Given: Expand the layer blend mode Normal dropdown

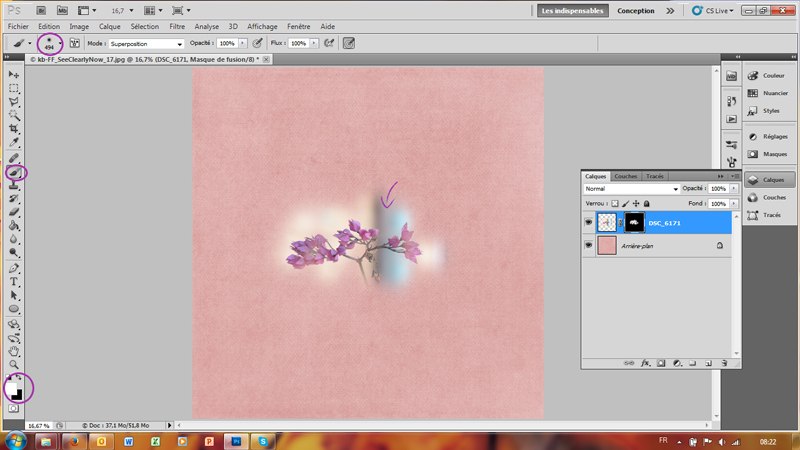Looking at the screenshot, I should [631, 189].
